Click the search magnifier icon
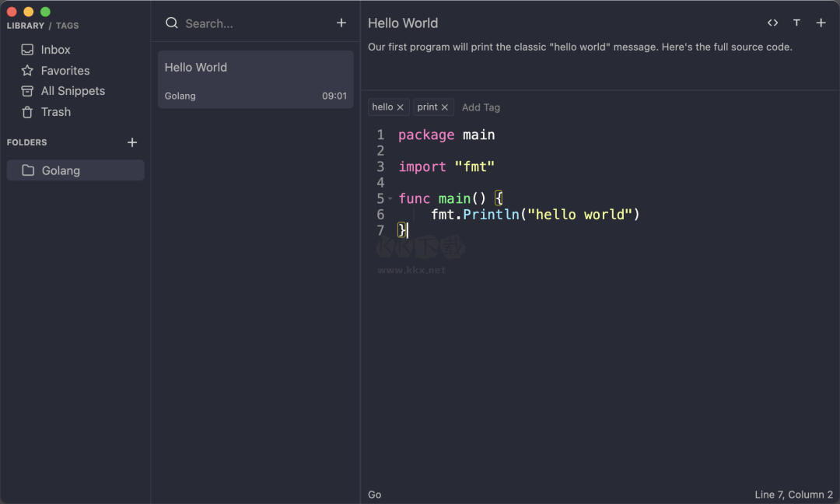This screenshot has width=840, height=504. pyautogui.click(x=171, y=23)
